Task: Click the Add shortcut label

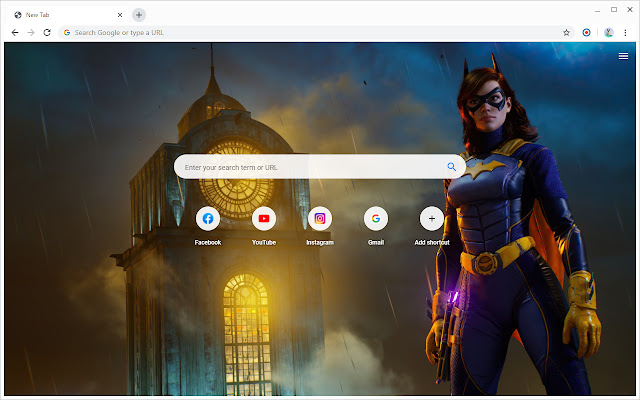Action: click(x=432, y=242)
